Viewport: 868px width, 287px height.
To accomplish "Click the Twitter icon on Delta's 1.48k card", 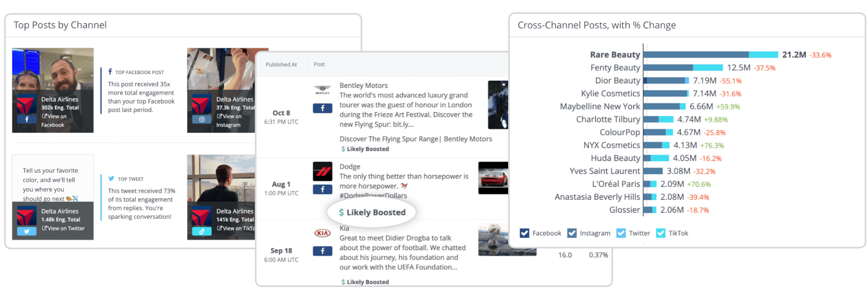I will pos(27,231).
